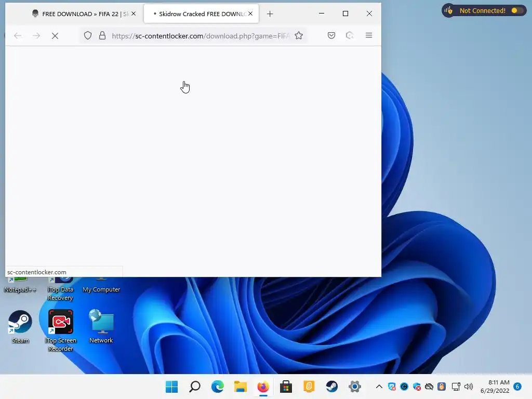
Task: Open the orange app icon in taskbar
Action: point(309,387)
